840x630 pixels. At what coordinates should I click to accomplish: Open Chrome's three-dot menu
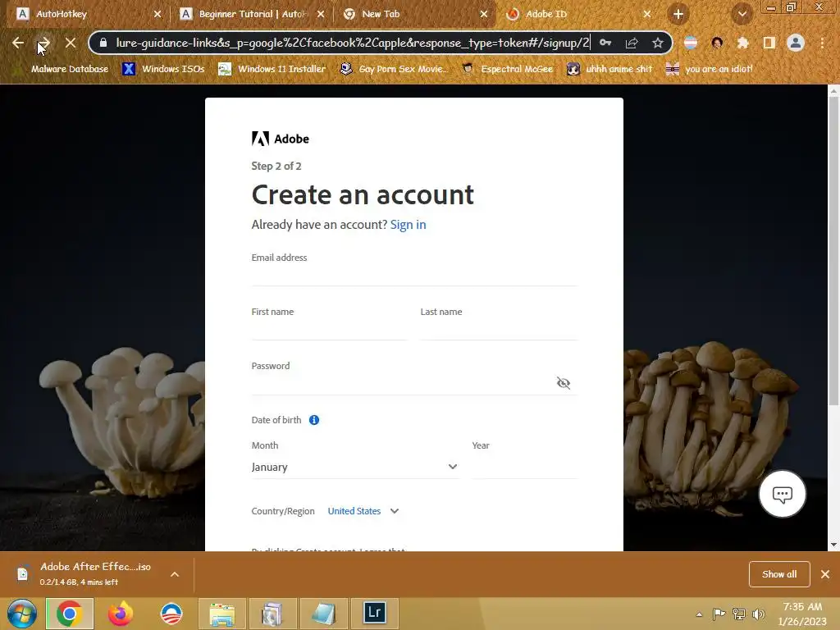pyautogui.click(x=822, y=43)
